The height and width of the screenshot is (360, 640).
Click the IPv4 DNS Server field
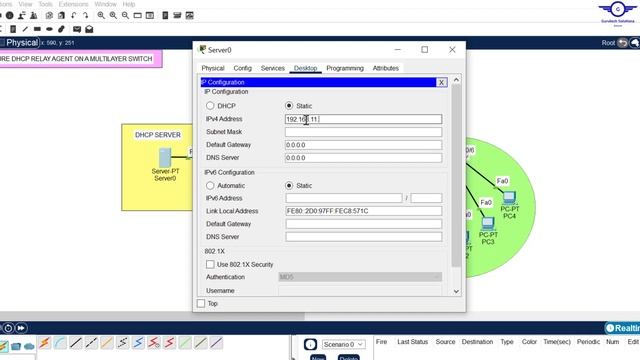[363, 158]
